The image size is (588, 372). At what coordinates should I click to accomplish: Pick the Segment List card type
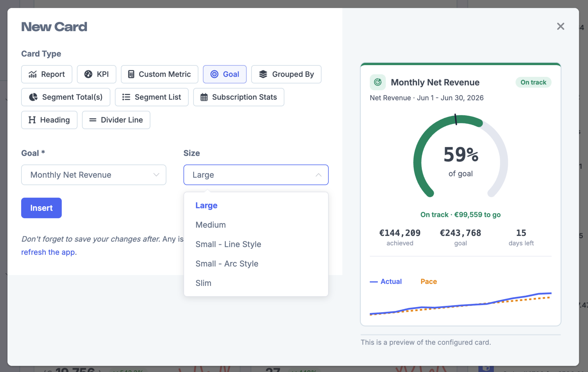pyautogui.click(x=152, y=97)
